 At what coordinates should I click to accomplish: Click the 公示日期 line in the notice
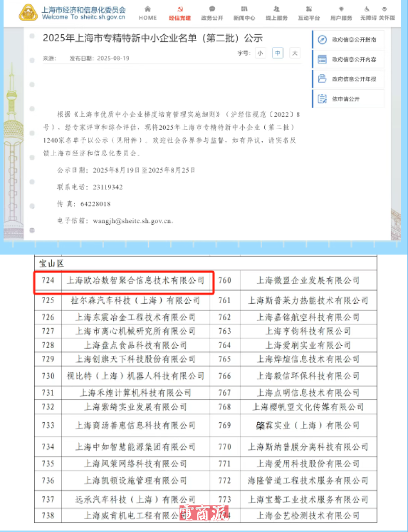click(x=126, y=170)
